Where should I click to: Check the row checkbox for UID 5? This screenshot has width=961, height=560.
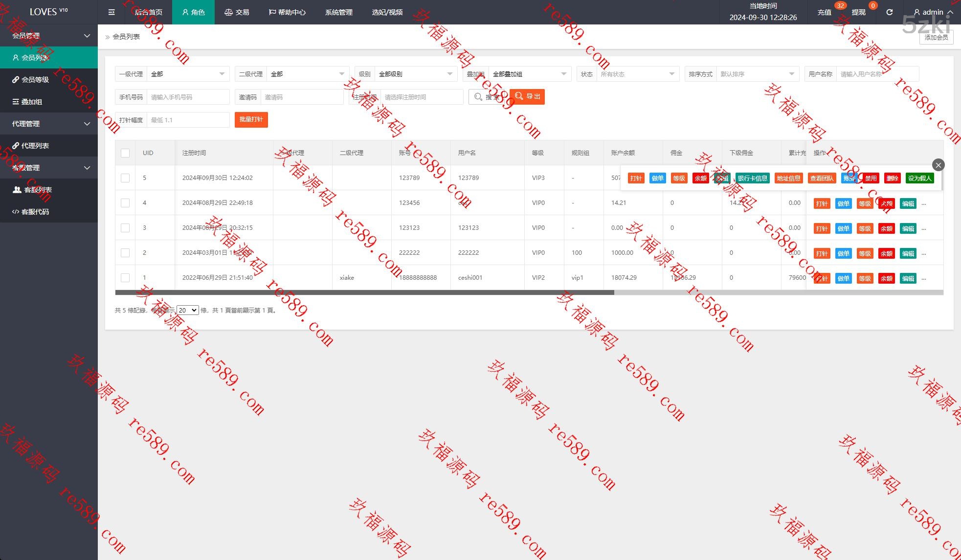click(x=125, y=178)
